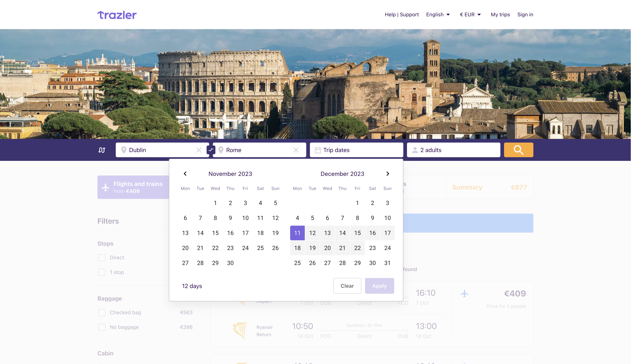Open the English language dropdown
This screenshot has width=633, height=364.
point(438,14)
